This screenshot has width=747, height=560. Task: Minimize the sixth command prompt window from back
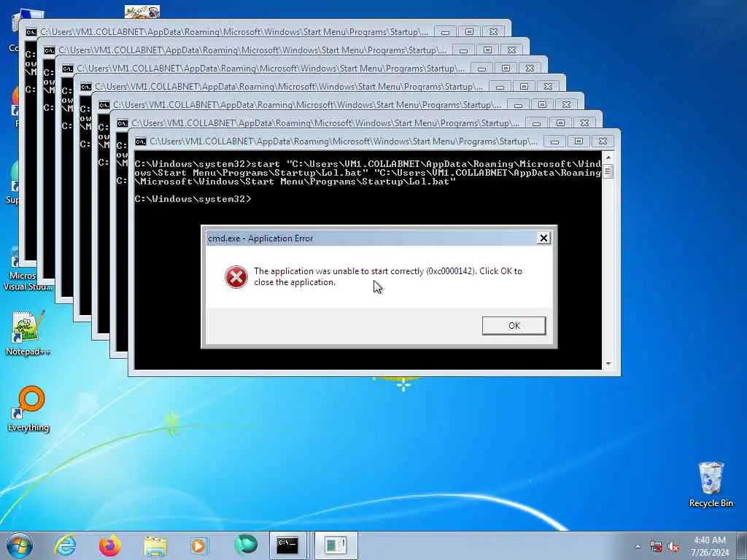[x=536, y=122]
